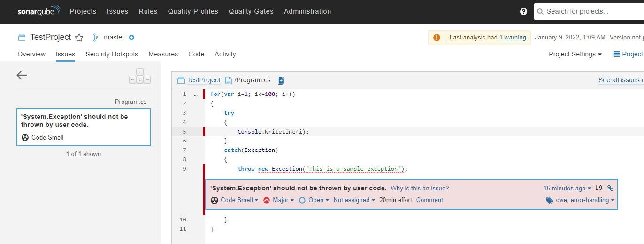Click the warning exclamation icon
The height and width of the screenshot is (244, 644).
coord(437,38)
